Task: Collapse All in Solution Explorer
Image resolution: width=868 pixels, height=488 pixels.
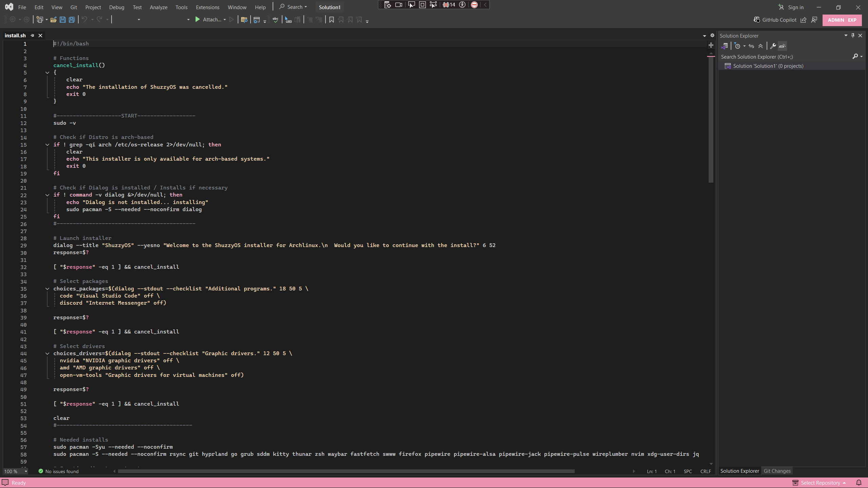Action: (761, 46)
